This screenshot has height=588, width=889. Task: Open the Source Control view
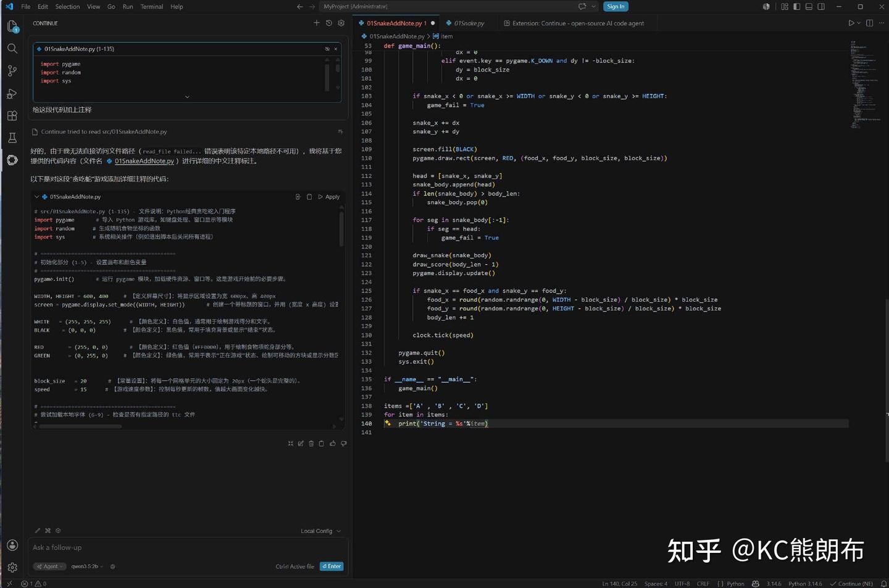[12, 71]
